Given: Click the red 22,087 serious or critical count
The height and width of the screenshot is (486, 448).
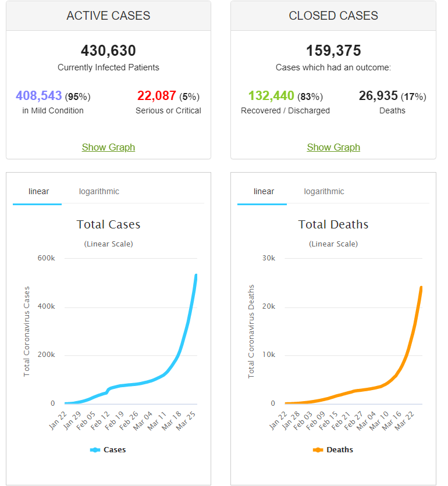Looking at the screenshot, I should coord(157,95).
